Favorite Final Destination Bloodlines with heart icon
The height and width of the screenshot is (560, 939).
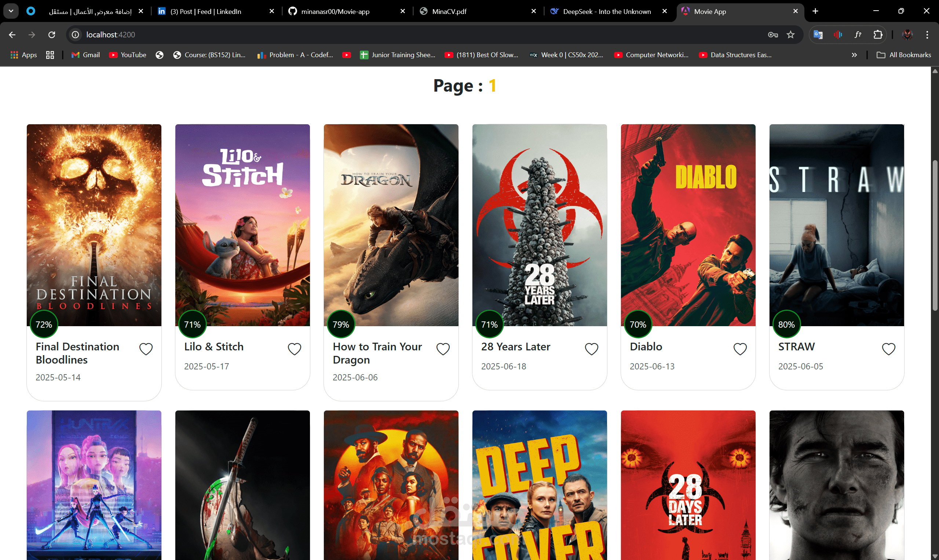point(146,349)
